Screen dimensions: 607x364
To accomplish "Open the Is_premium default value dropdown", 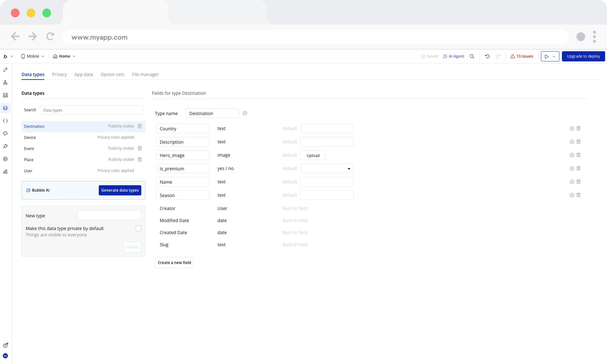I will pyautogui.click(x=327, y=169).
